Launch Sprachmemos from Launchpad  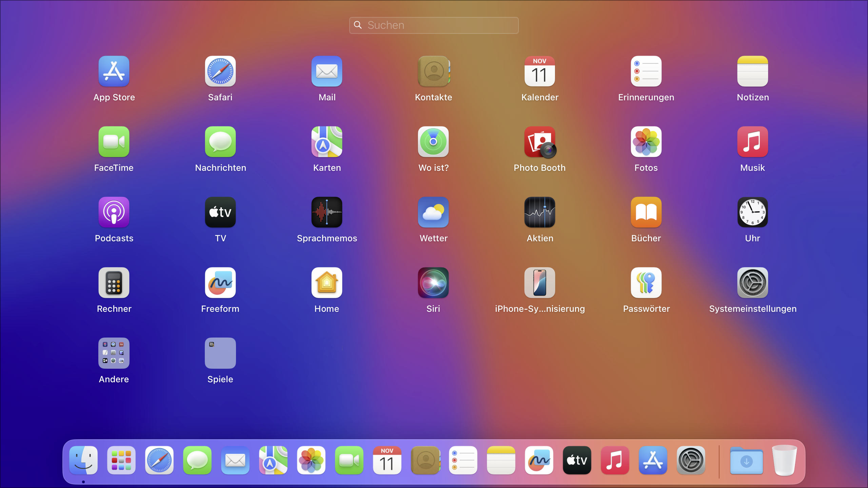pos(327,212)
